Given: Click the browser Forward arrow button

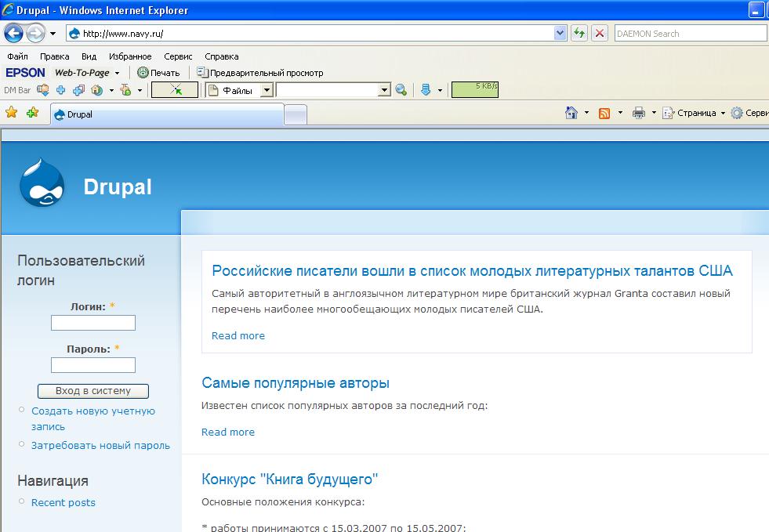Looking at the screenshot, I should tap(35, 34).
